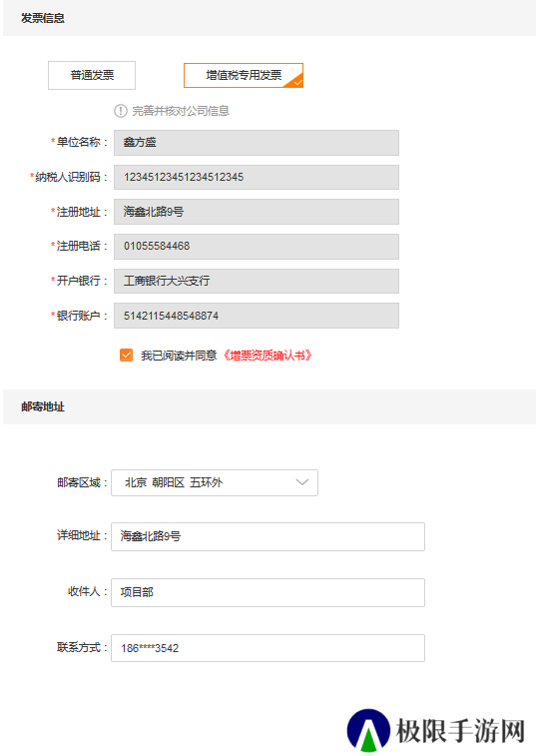Image resolution: width=536 pixels, height=756 pixels.
Task: Click the 完善并核对公司信息 hint text
Action: point(181,111)
